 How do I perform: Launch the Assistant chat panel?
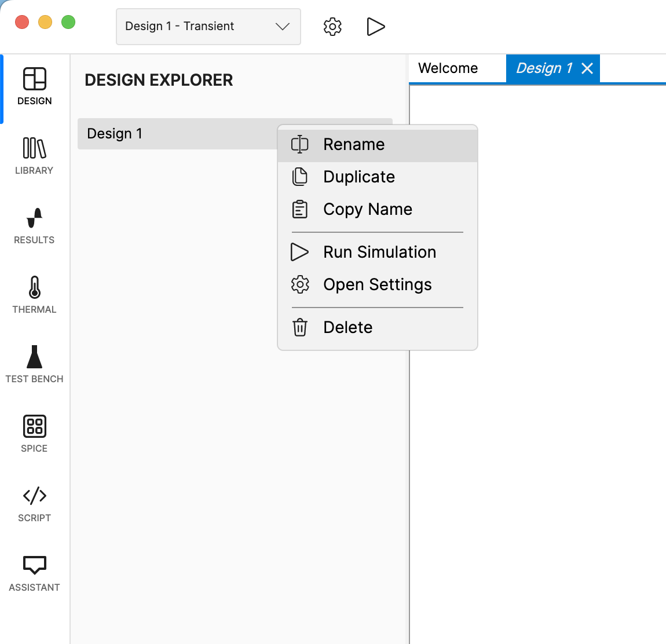coord(34,572)
